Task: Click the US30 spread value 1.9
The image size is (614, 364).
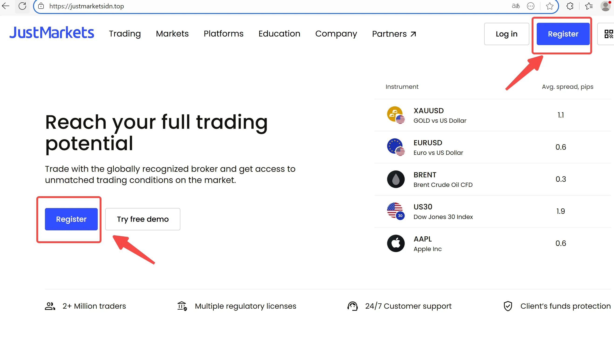Action: pyautogui.click(x=561, y=211)
